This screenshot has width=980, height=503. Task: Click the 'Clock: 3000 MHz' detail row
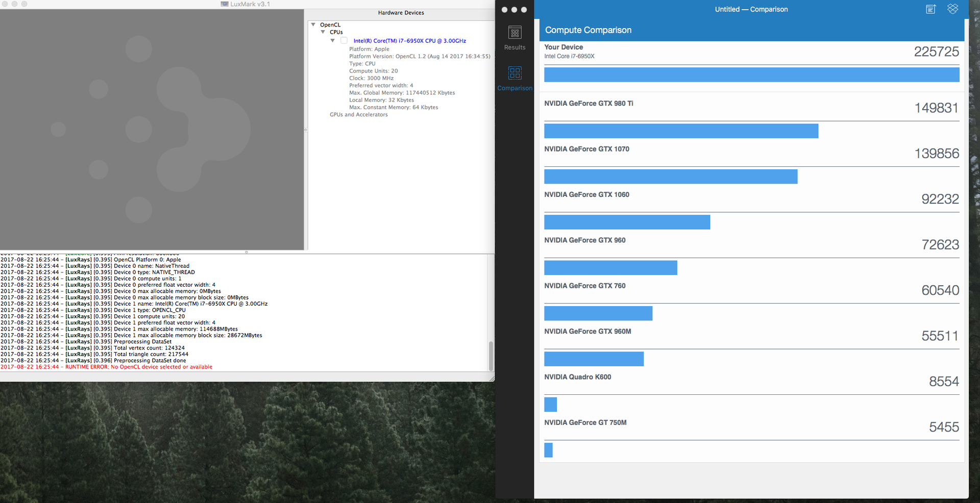pyautogui.click(x=372, y=78)
